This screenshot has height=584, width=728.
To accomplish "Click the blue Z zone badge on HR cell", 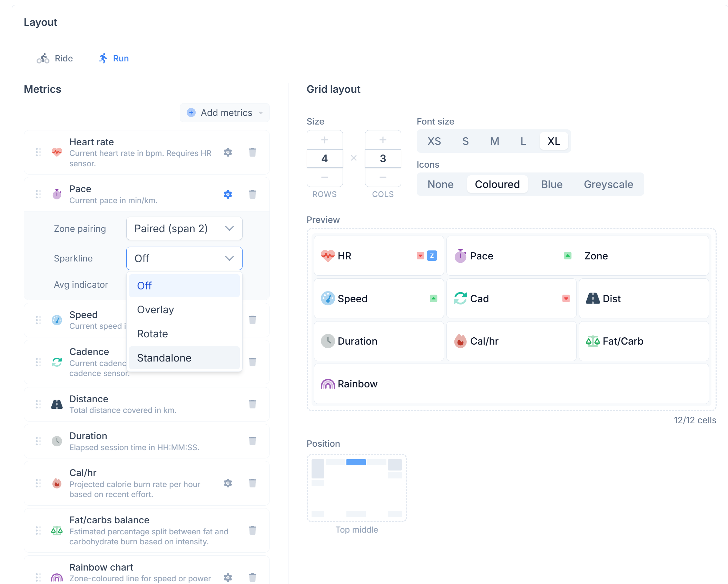I will point(432,256).
